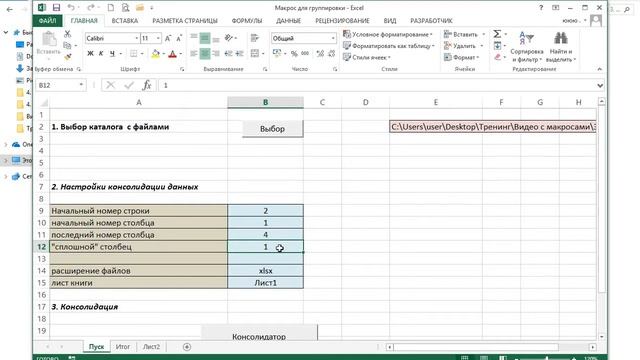Image resolution: width=640 pixels, height=360 pixels.
Task: Click merge and center icon
Action: point(255,53)
